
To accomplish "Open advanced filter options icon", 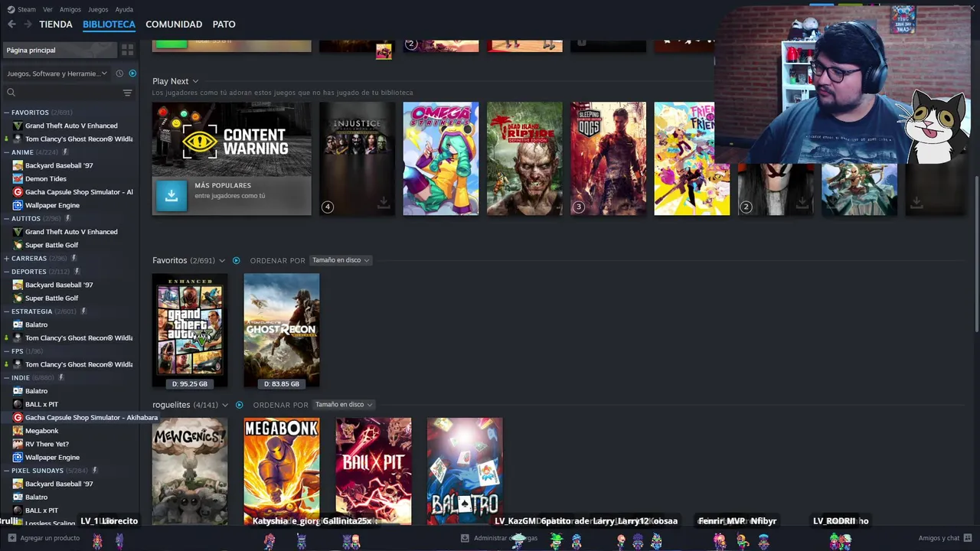I will pos(127,93).
